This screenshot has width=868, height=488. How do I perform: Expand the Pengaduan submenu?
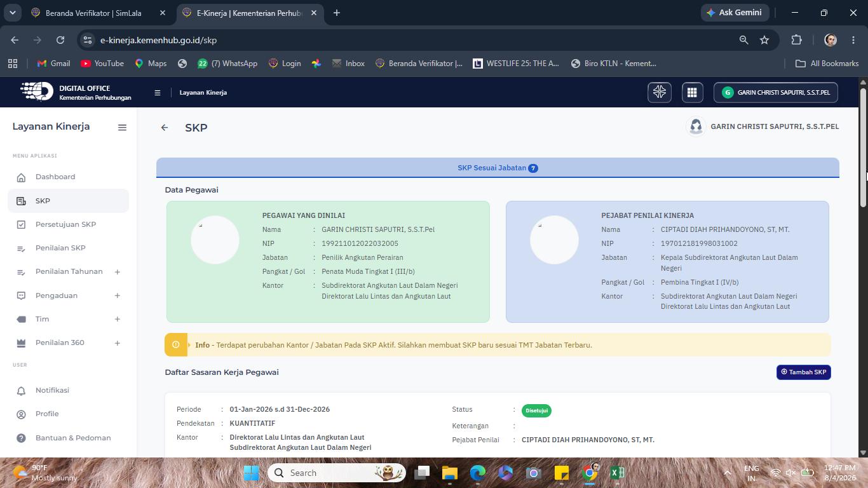point(117,295)
